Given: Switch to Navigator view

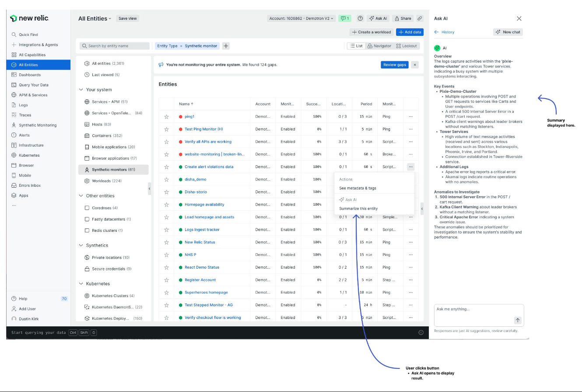Looking at the screenshot, I should (x=379, y=46).
